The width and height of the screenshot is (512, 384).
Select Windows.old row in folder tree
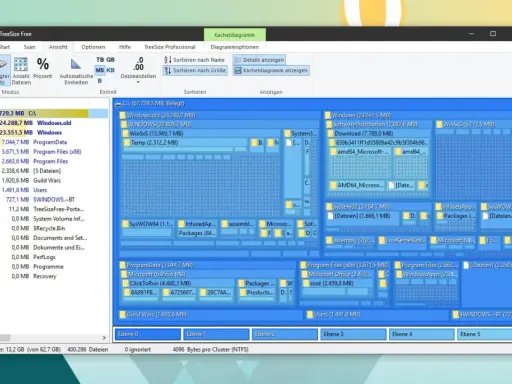54,123
